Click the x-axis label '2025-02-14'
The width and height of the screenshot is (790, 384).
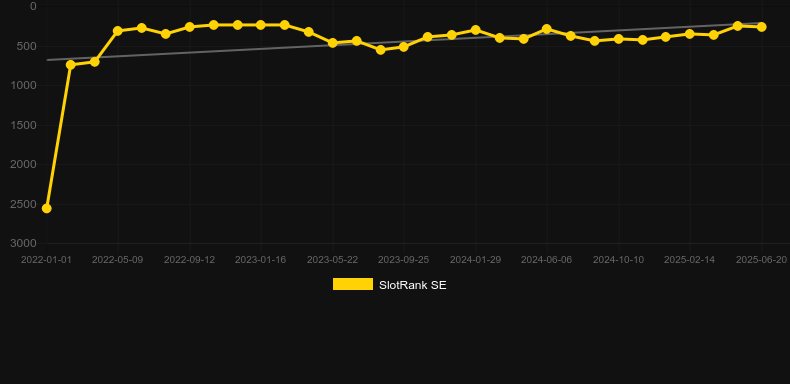coord(689,260)
